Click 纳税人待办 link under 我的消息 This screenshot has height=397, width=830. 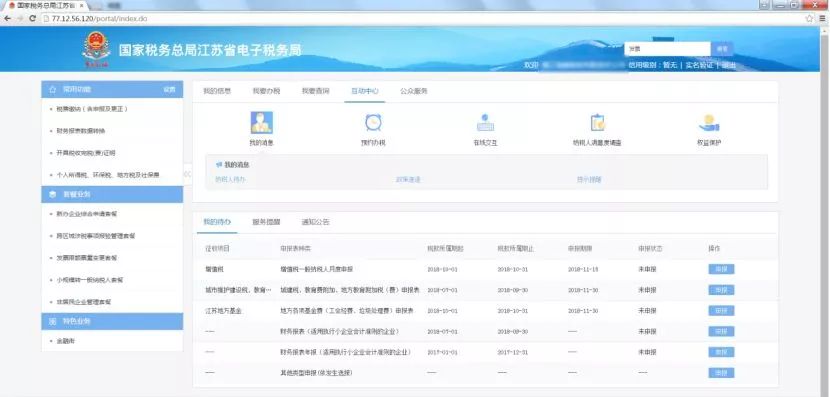pos(230,179)
